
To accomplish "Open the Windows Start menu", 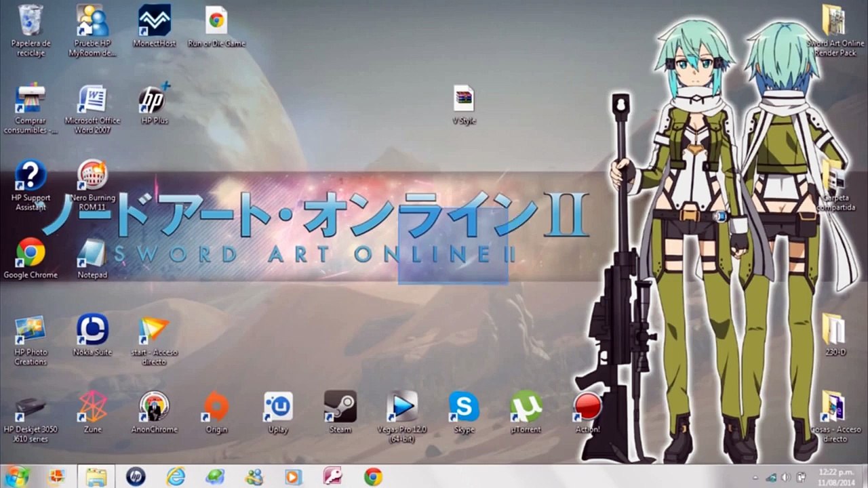I will coord(16,476).
